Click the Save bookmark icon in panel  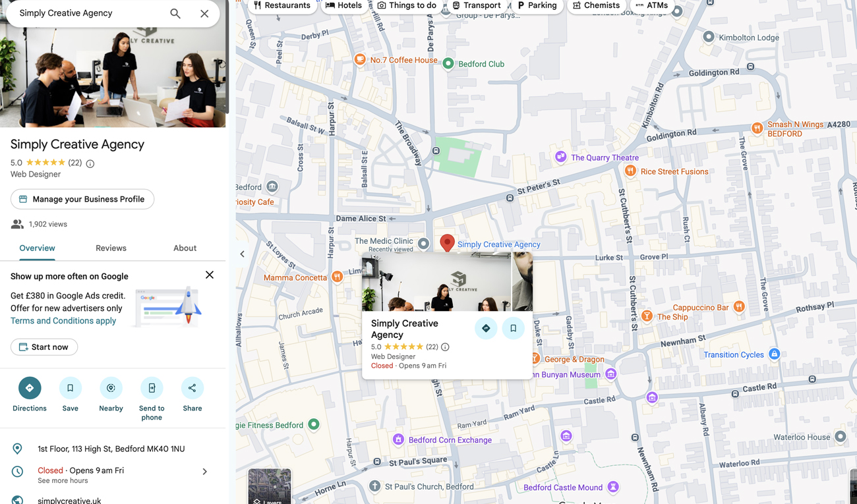[71, 388]
